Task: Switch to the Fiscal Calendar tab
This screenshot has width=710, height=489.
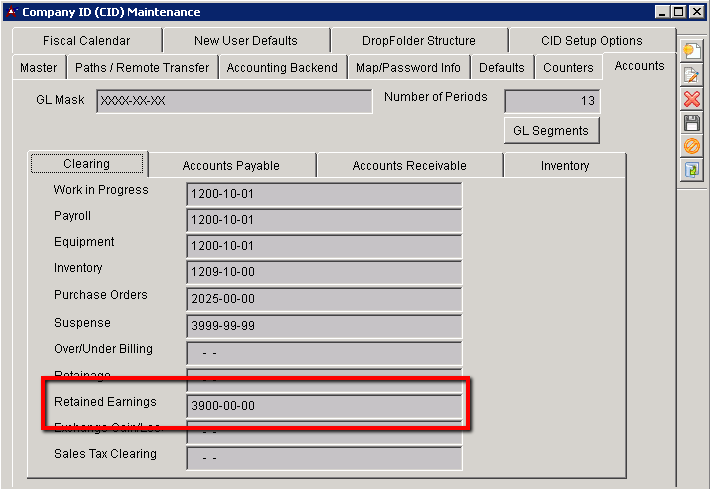Action: coord(86,41)
